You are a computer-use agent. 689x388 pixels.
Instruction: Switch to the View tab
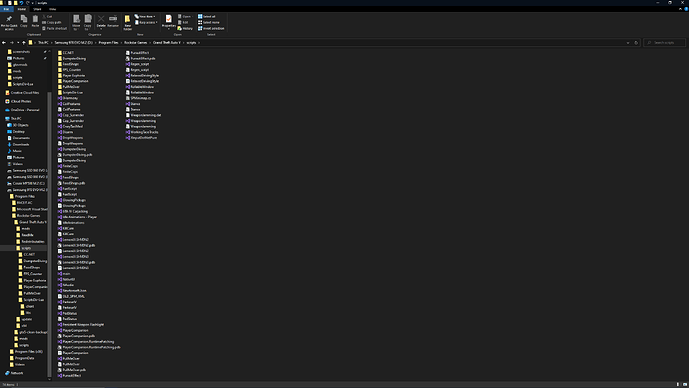tap(52, 9)
